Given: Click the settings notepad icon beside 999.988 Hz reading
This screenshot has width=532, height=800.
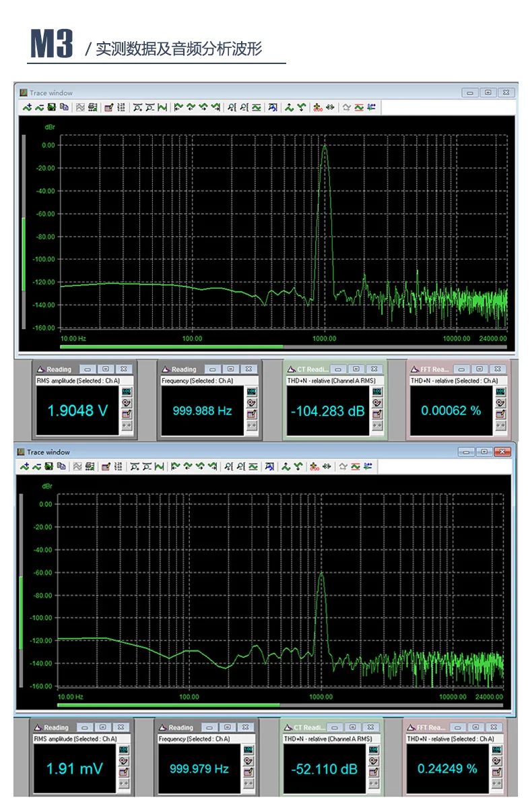Looking at the screenshot, I should point(252,414).
